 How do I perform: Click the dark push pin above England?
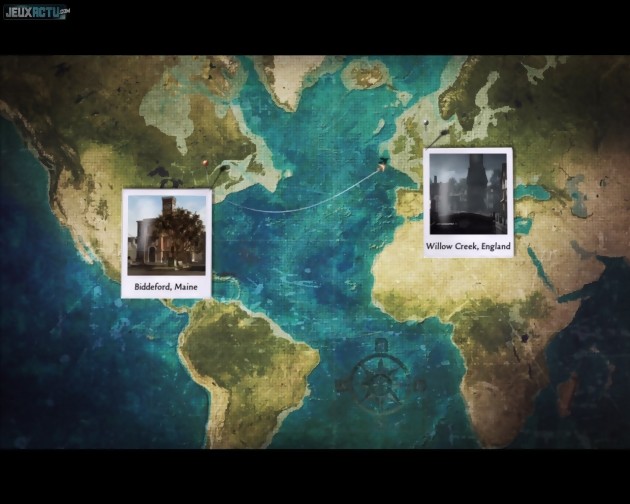[x=428, y=125]
